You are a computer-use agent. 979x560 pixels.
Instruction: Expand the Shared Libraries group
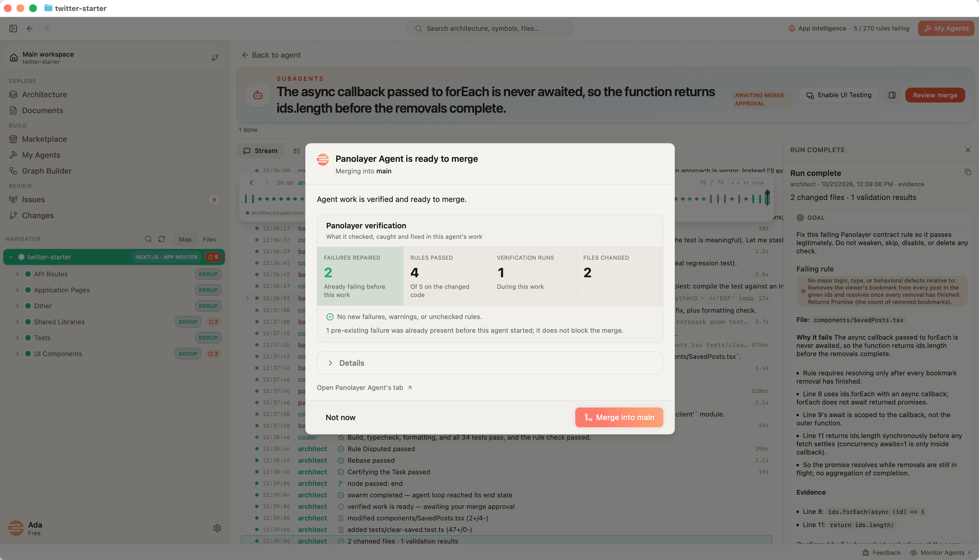(x=17, y=322)
